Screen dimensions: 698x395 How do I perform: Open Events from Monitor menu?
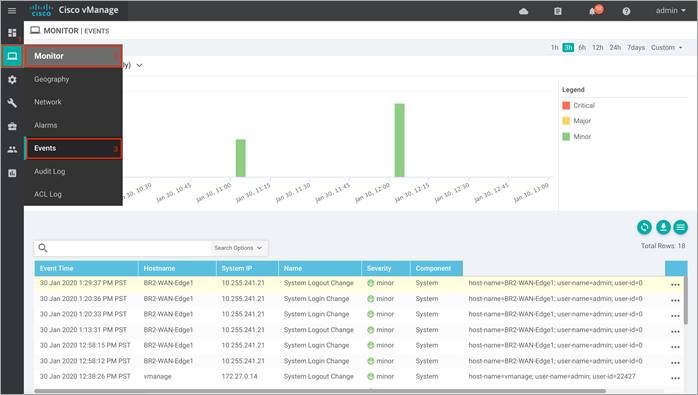click(73, 148)
